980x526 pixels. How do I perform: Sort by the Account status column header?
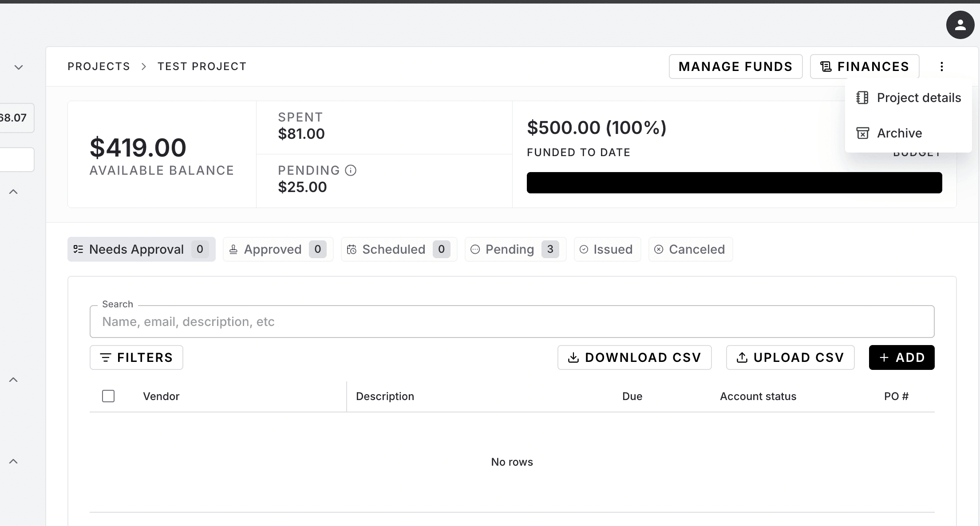click(758, 396)
